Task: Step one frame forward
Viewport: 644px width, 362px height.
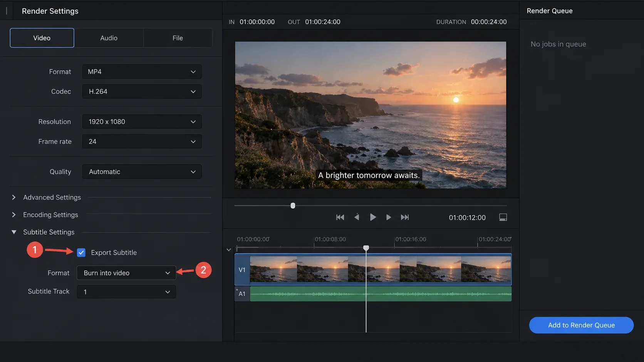Action: [x=389, y=217]
